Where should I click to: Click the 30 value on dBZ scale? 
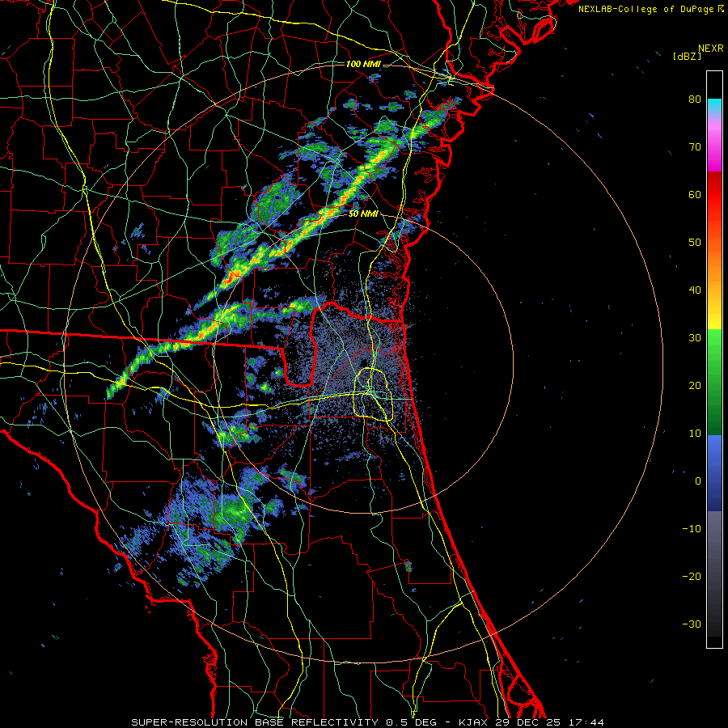click(x=695, y=337)
